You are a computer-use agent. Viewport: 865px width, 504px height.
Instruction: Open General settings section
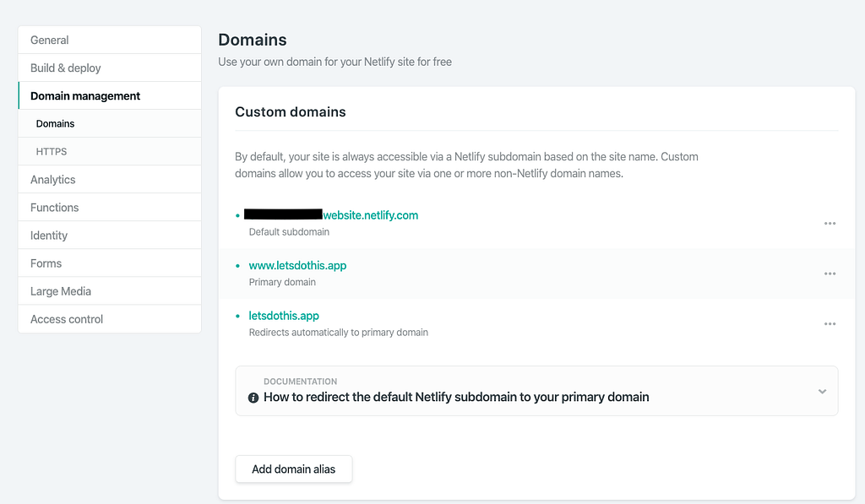pyautogui.click(x=109, y=40)
